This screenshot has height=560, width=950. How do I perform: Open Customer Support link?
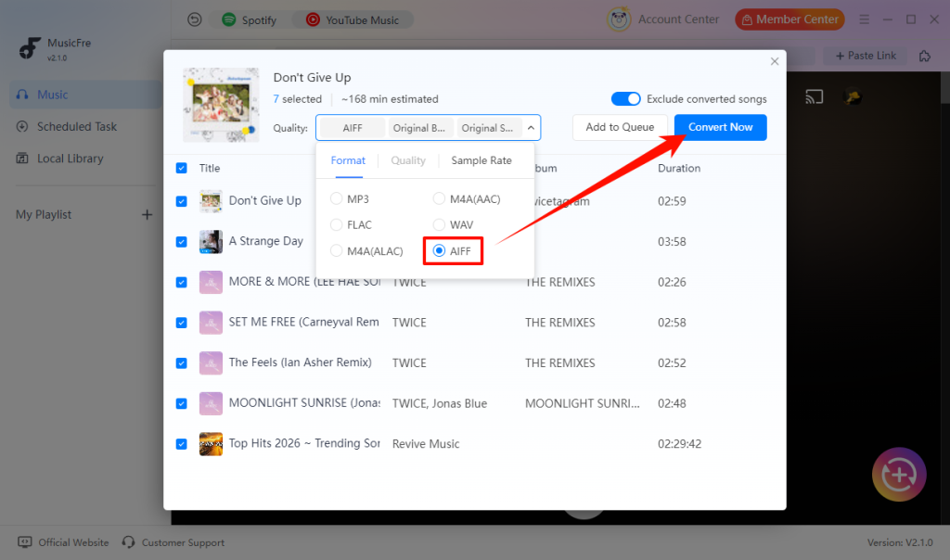pos(173,542)
